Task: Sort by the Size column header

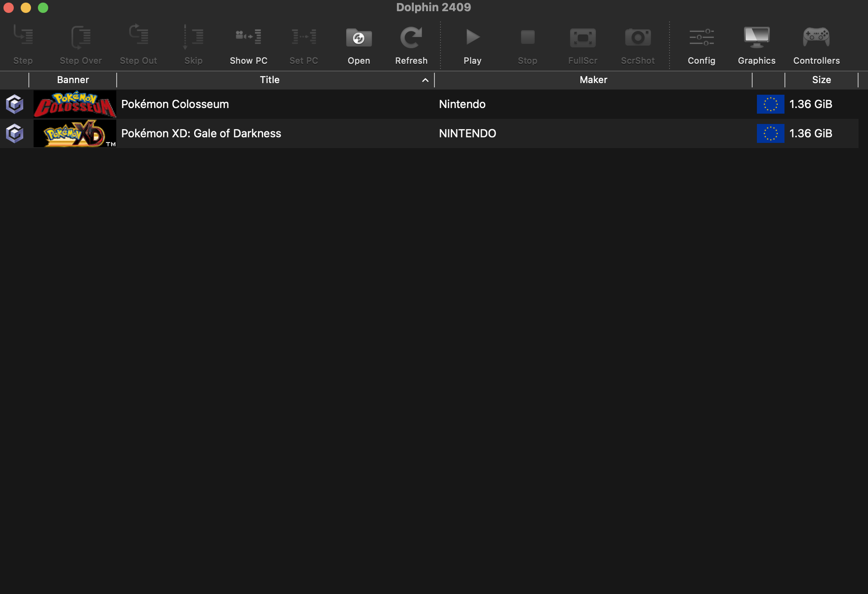Action: 821,80
